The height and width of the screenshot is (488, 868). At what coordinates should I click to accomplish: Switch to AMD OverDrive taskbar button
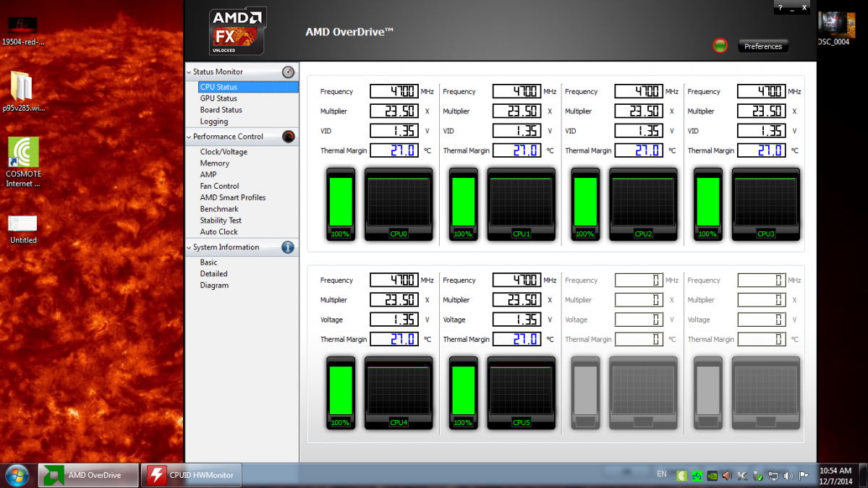pyautogui.click(x=88, y=475)
